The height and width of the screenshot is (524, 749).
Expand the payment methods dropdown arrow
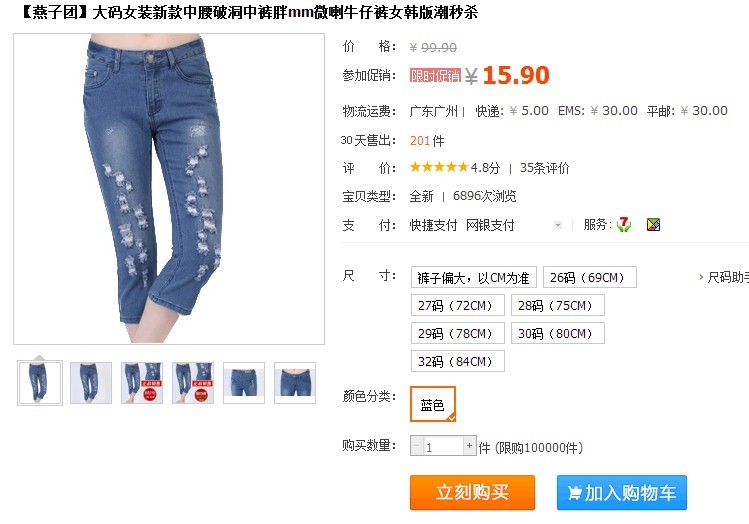[557, 225]
